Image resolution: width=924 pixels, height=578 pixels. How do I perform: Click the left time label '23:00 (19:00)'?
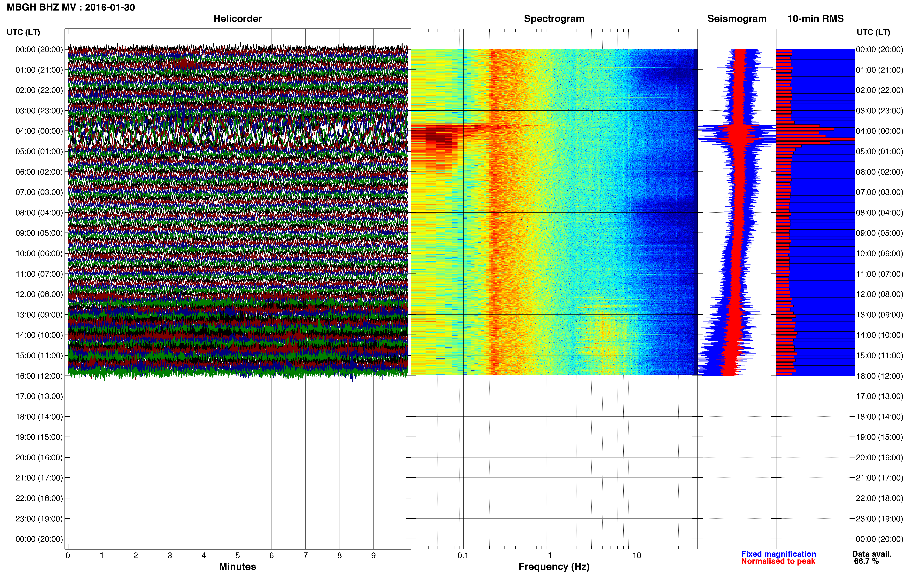[39, 518]
